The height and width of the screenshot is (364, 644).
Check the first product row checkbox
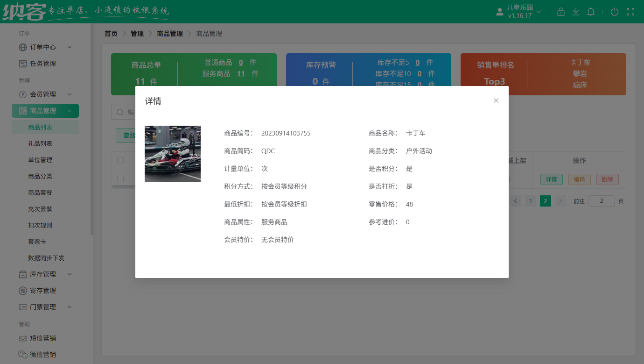pyautogui.click(x=120, y=178)
